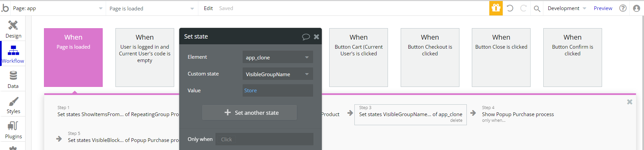This screenshot has height=150, width=644.
Task: Click the Redo arrow icon
Action: (523, 8)
